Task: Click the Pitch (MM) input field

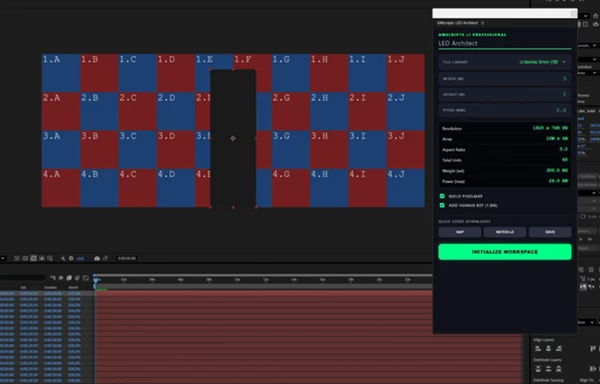Action: click(505, 110)
